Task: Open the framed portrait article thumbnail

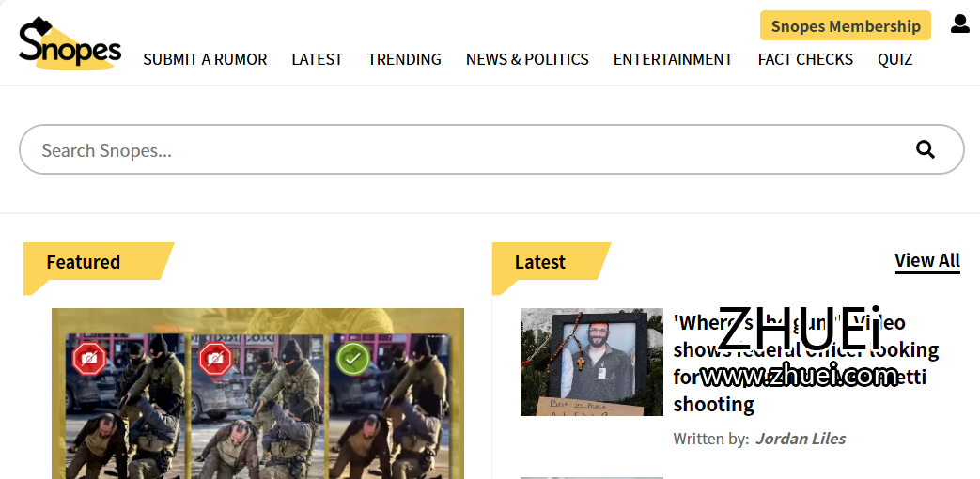Action: pyautogui.click(x=591, y=363)
